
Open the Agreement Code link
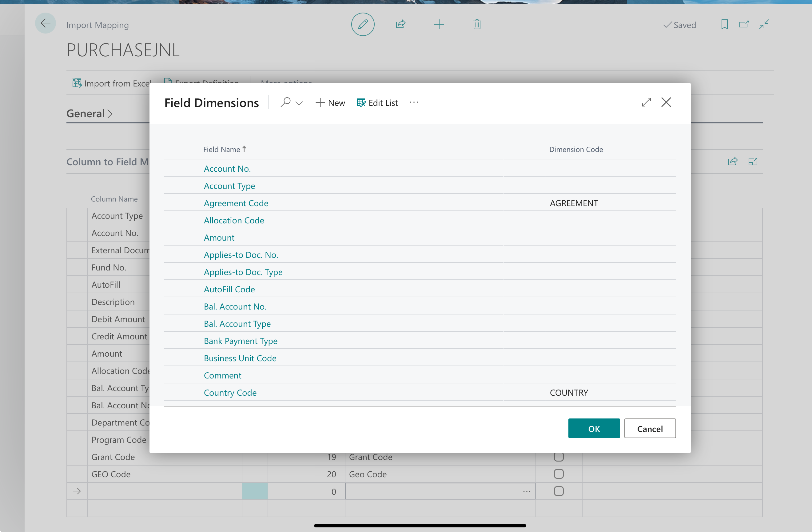tap(236, 203)
